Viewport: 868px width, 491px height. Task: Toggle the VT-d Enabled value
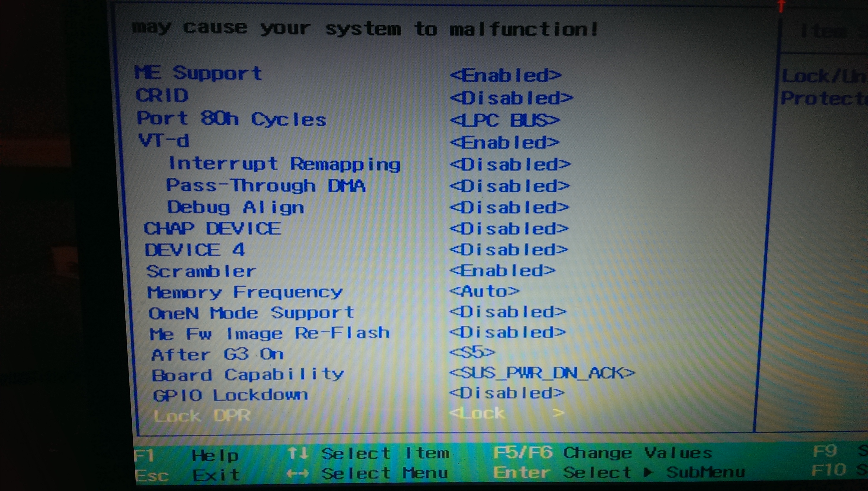click(x=505, y=142)
